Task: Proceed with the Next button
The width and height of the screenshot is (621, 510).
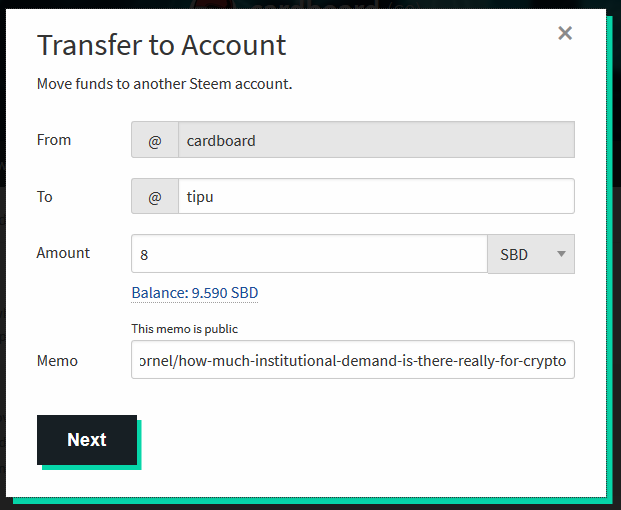Action: point(87,440)
